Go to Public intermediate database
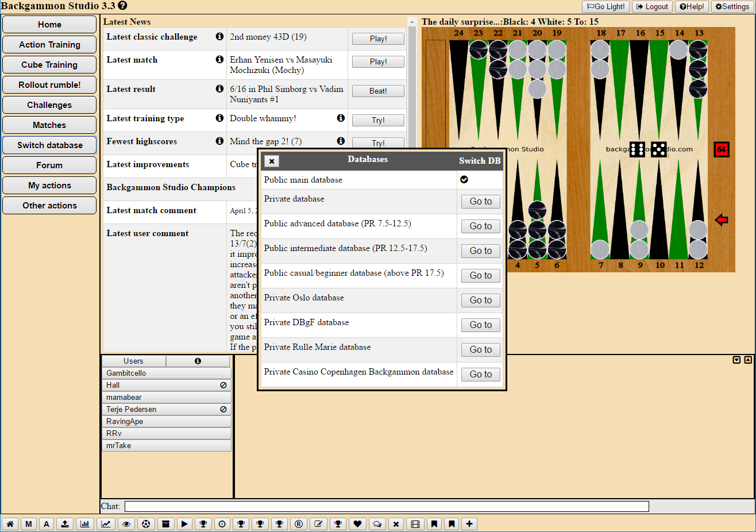The height and width of the screenshot is (532, 756). coord(481,251)
